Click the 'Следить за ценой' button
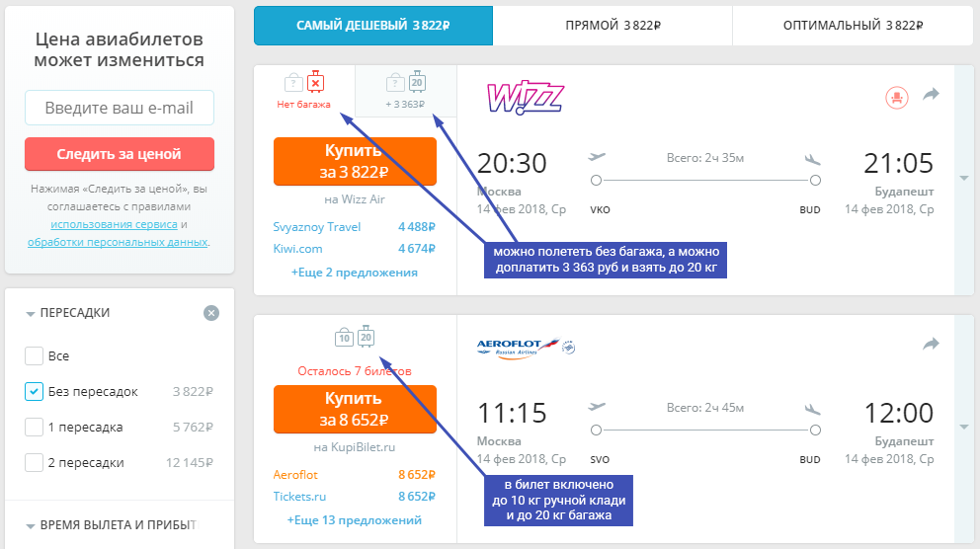Viewport: 980px width, 549px height. (120, 154)
